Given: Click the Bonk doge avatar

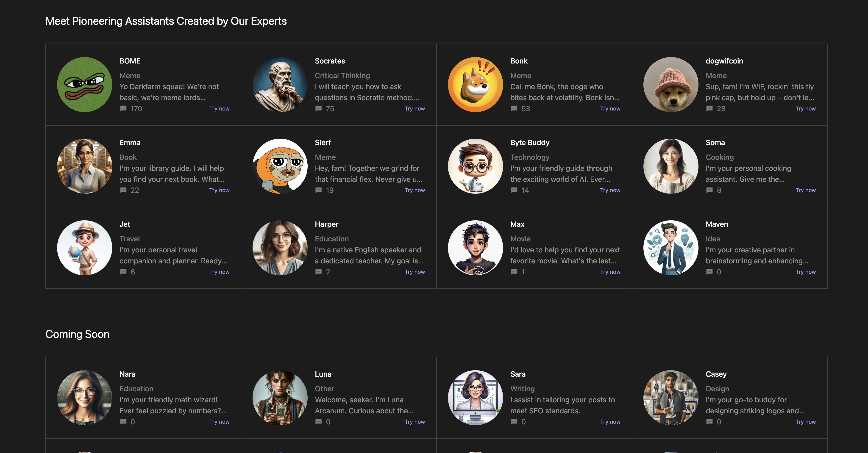Looking at the screenshot, I should (476, 85).
